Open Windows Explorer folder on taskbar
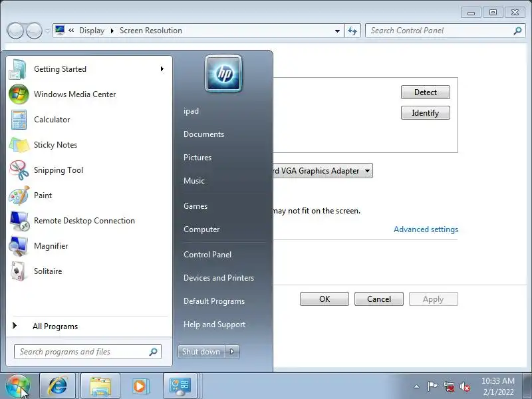 tap(100, 386)
